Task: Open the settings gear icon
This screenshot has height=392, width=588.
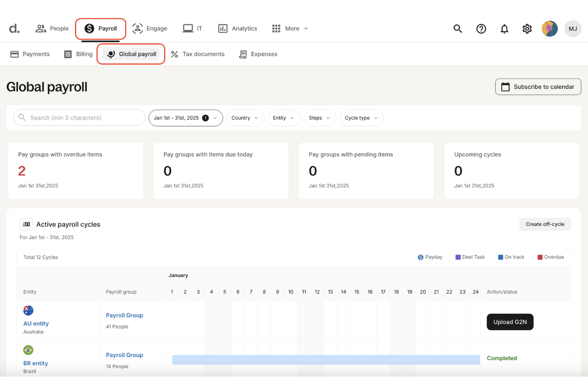Action: click(x=527, y=29)
